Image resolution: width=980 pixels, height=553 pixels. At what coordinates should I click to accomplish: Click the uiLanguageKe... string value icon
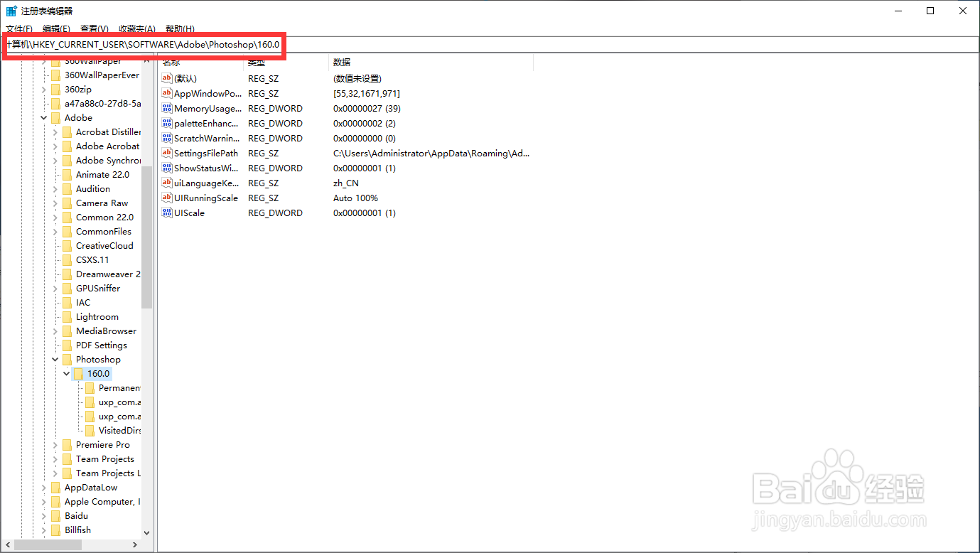point(167,183)
